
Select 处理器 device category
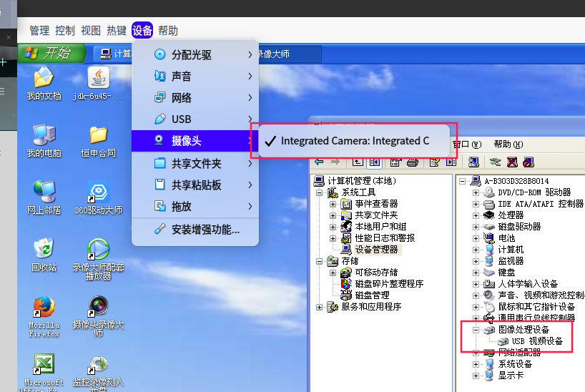(x=511, y=215)
